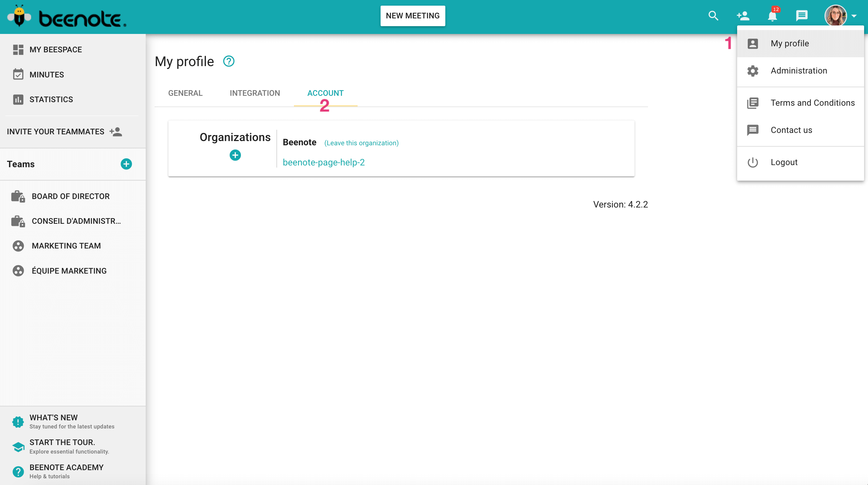
Task: Click the Teams heading
Action: (x=21, y=164)
